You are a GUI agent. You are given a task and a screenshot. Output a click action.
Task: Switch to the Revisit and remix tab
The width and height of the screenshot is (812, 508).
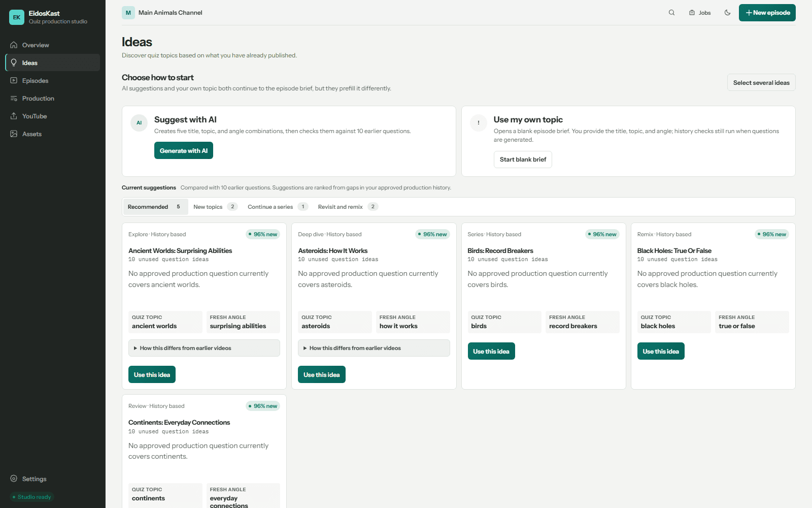(x=348, y=207)
